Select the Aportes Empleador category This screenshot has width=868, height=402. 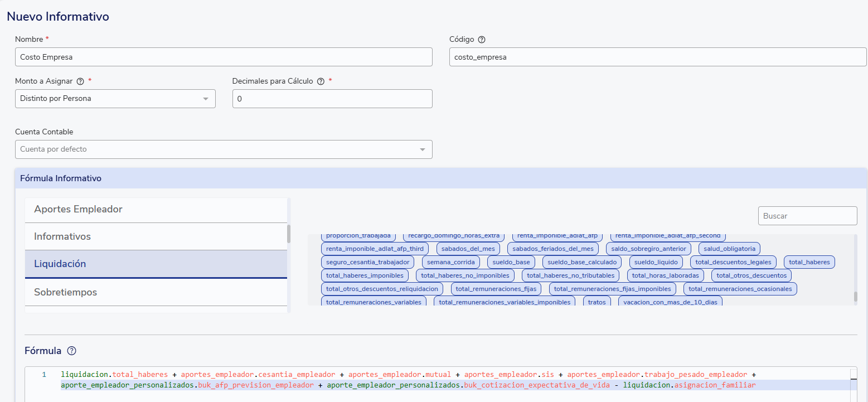click(156, 210)
